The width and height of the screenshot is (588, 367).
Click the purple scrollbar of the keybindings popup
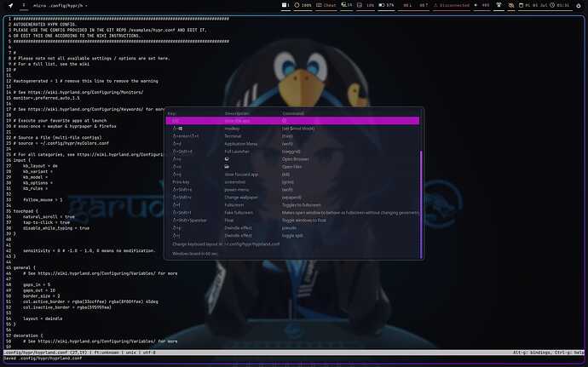(421, 204)
